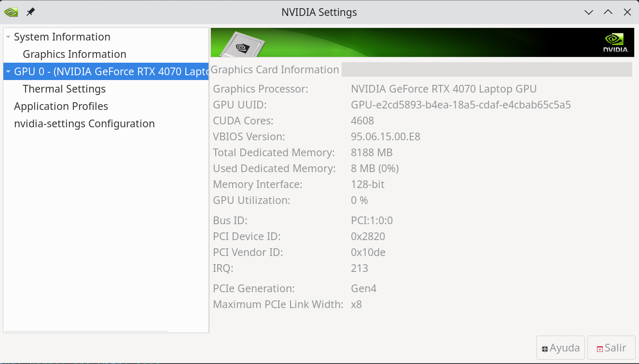Click the Used Dedicated Memory label
Screen dimensions: 639x364
[x=274, y=168]
